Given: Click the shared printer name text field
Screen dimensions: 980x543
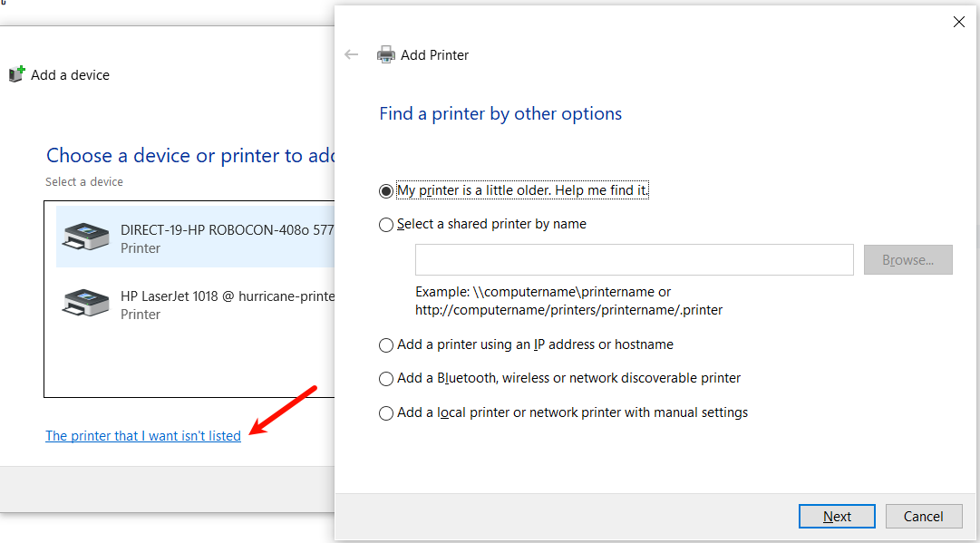Looking at the screenshot, I should coord(634,260).
